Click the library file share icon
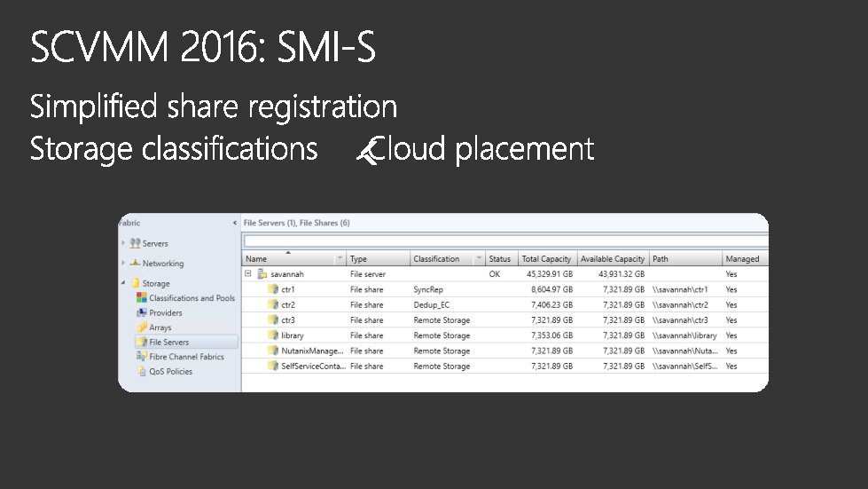868x489 pixels. [273, 335]
